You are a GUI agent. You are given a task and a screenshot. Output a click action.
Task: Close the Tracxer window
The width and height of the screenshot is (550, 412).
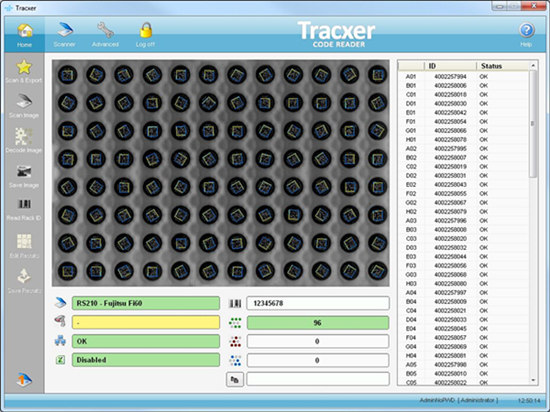point(534,6)
